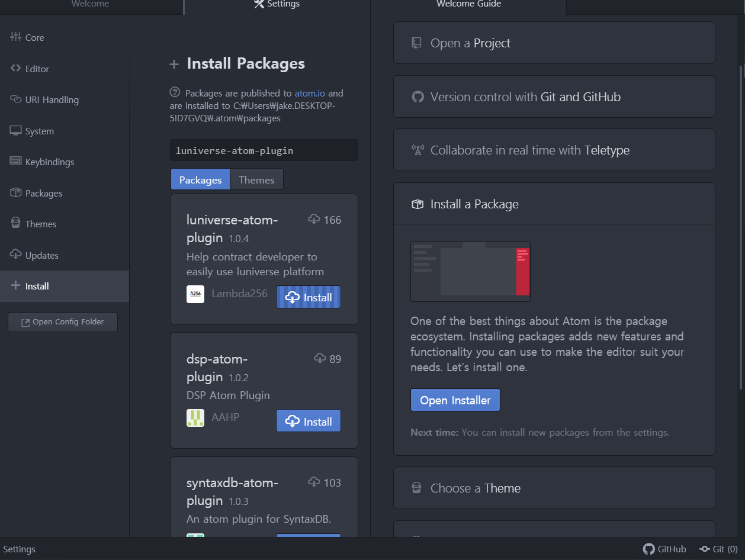Switch to the Welcome Guide tab
The width and height of the screenshot is (745, 560).
click(x=468, y=5)
